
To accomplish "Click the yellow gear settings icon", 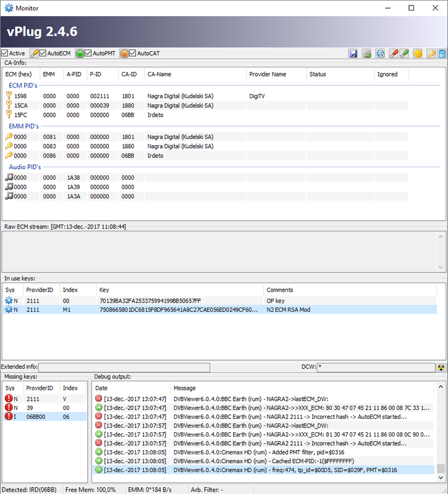I will 418,54.
